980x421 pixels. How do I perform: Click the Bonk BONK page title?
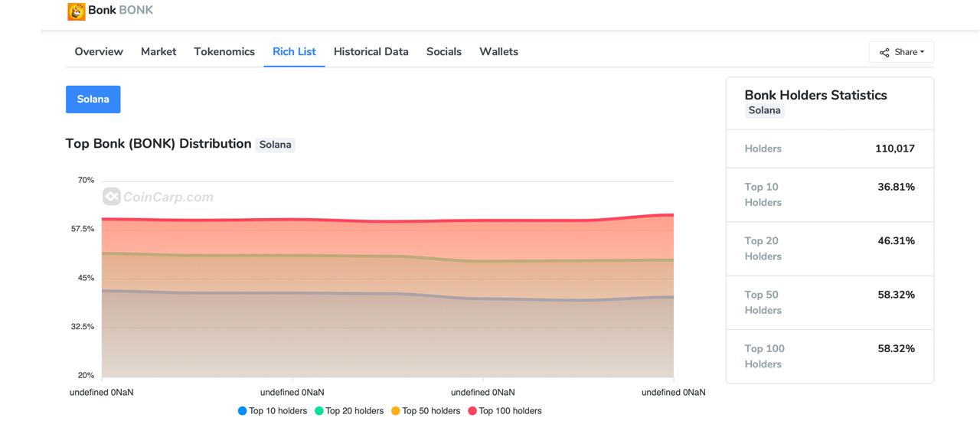[120, 10]
